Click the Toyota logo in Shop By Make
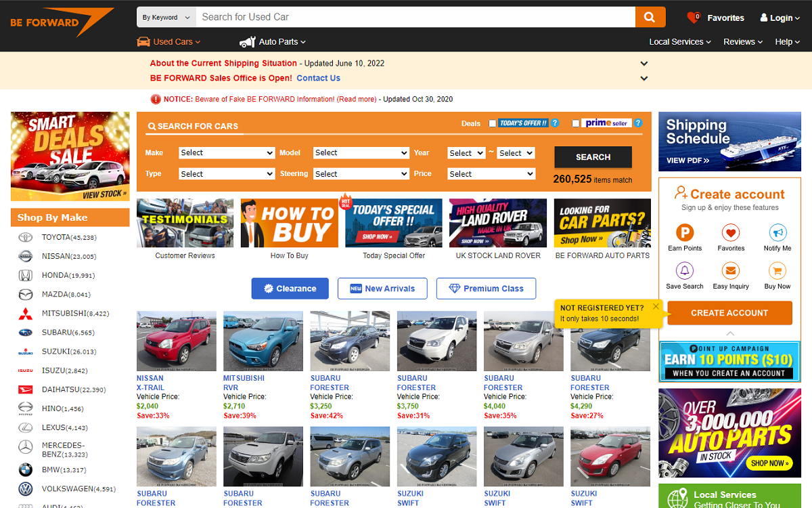 point(25,238)
